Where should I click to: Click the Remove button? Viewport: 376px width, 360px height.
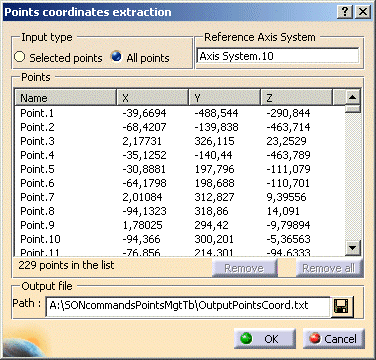pos(244,268)
